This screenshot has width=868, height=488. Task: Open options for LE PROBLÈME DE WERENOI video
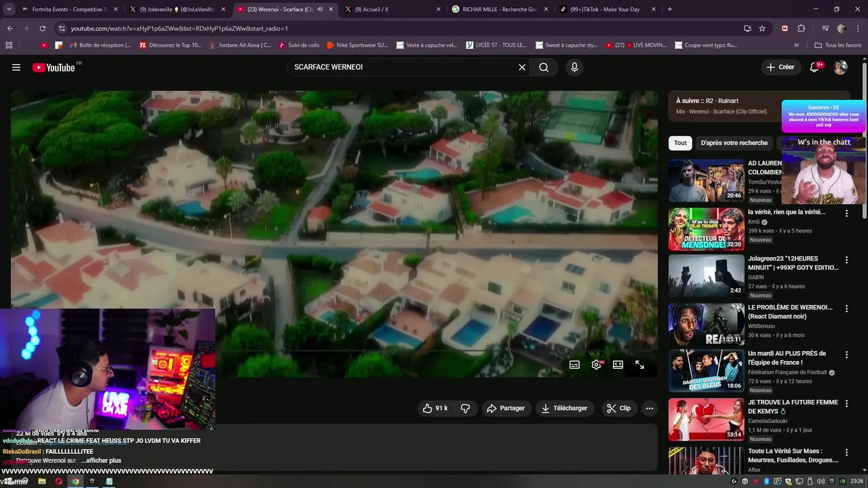tap(846, 308)
